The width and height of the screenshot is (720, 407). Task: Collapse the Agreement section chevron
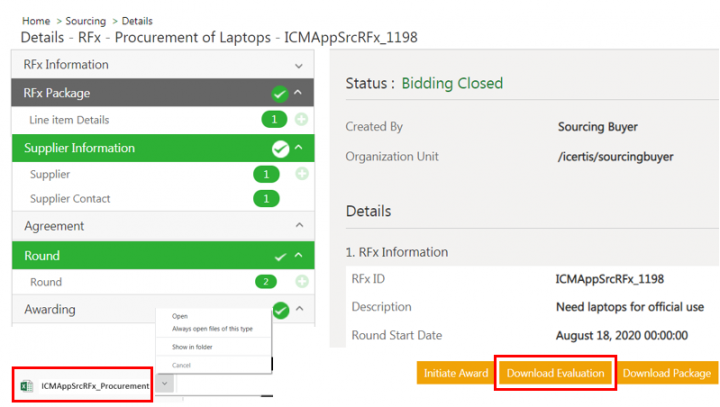pyautogui.click(x=298, y=227)
